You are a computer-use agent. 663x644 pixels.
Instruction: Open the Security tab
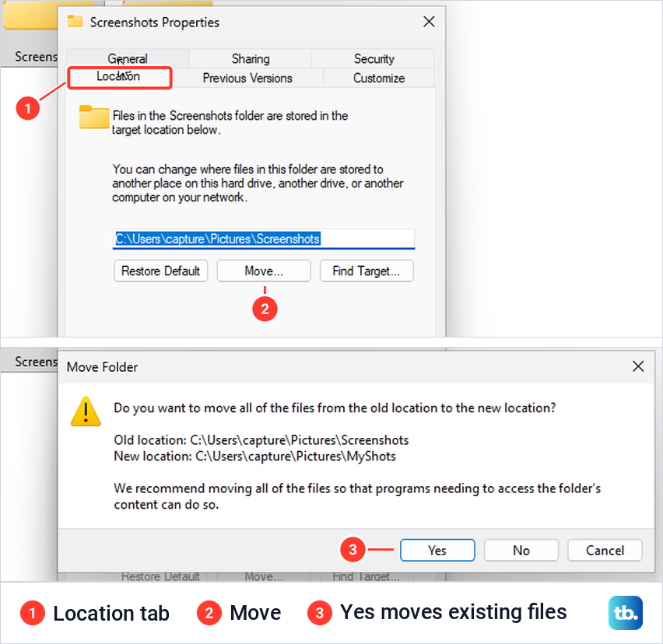[374, 58]
